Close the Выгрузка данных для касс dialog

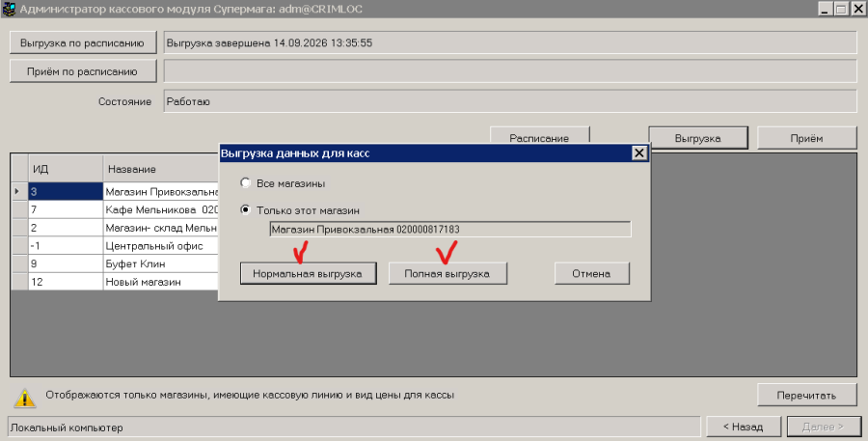click(638, 153)
